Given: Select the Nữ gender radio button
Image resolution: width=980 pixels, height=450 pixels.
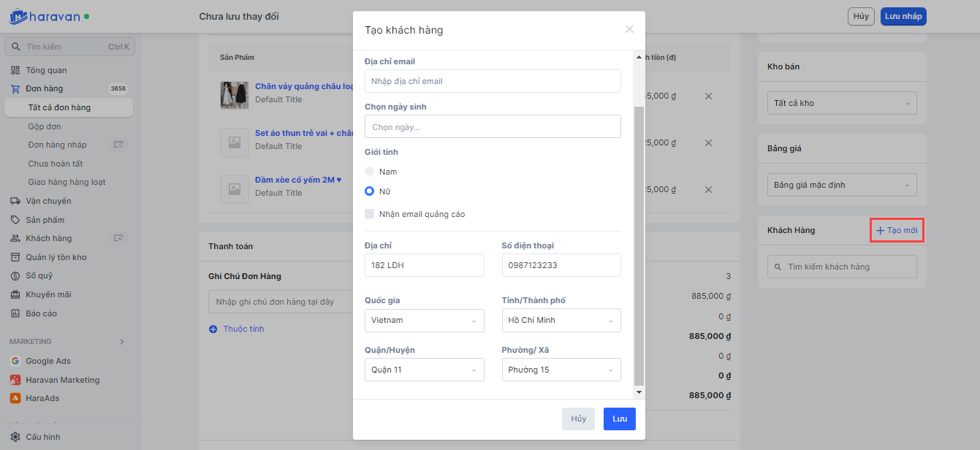Looking at the screenshot, I should point(370,191).
